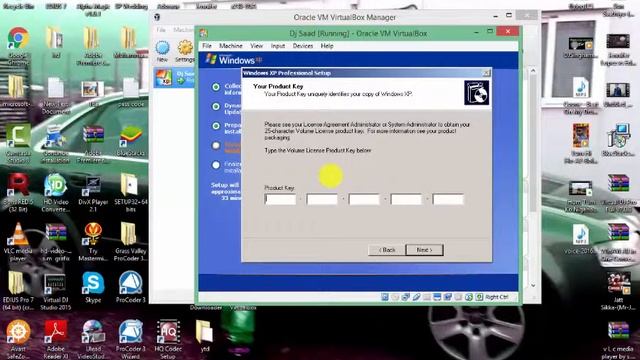Click Settings gear in VirtualBox Manager toolbar
This screenshot has height=360, width=640.
[185, 51]
